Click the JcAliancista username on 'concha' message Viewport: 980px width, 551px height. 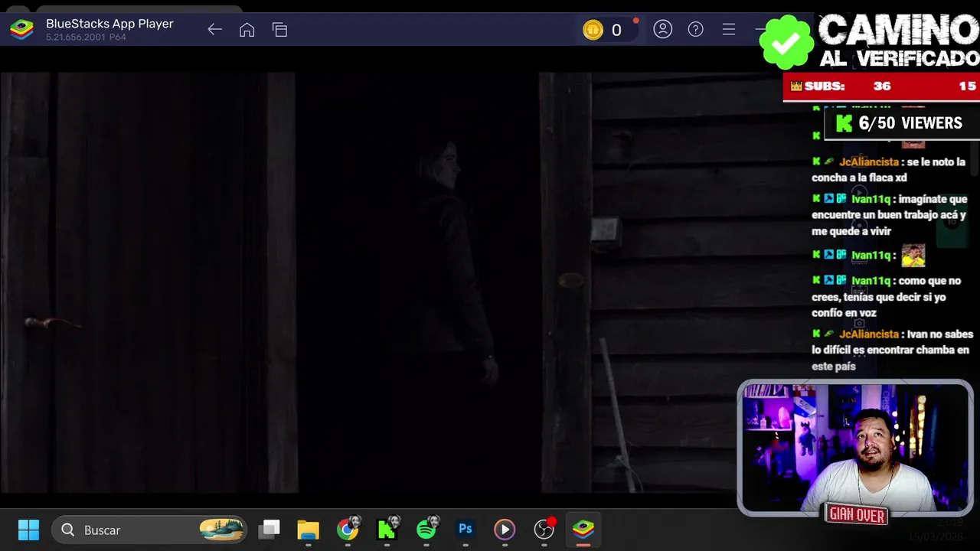point(869,161)
